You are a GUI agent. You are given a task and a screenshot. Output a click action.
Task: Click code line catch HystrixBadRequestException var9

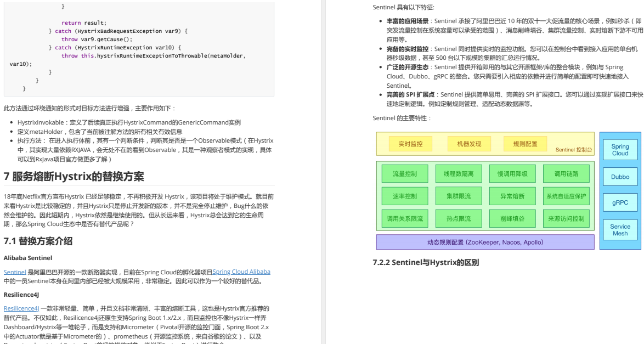pyautogui.click(x=118, y=31)
